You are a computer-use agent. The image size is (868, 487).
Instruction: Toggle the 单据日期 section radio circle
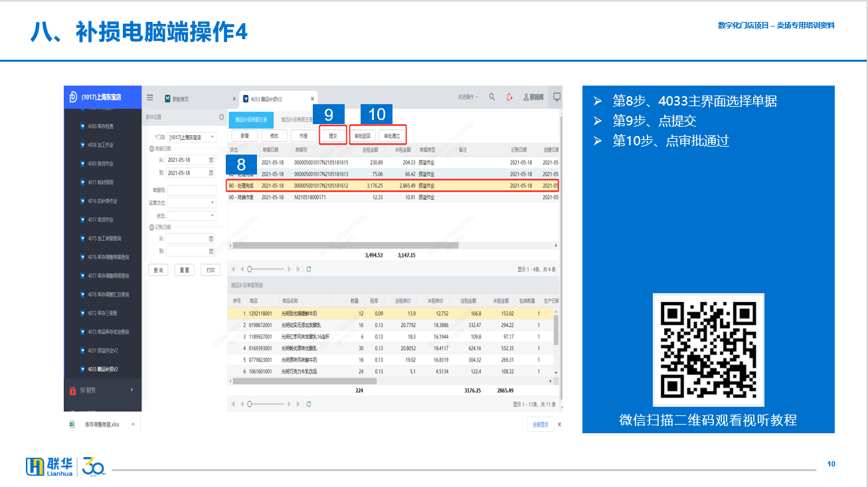coord(151,149)
